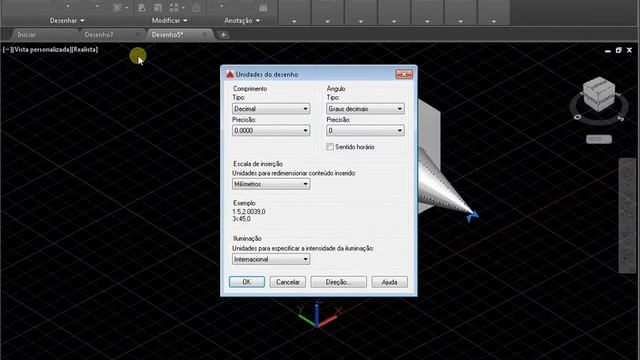Open the WCS coordinate system dropdown
This screenshot has width=640, height=360.
point(599,139)
